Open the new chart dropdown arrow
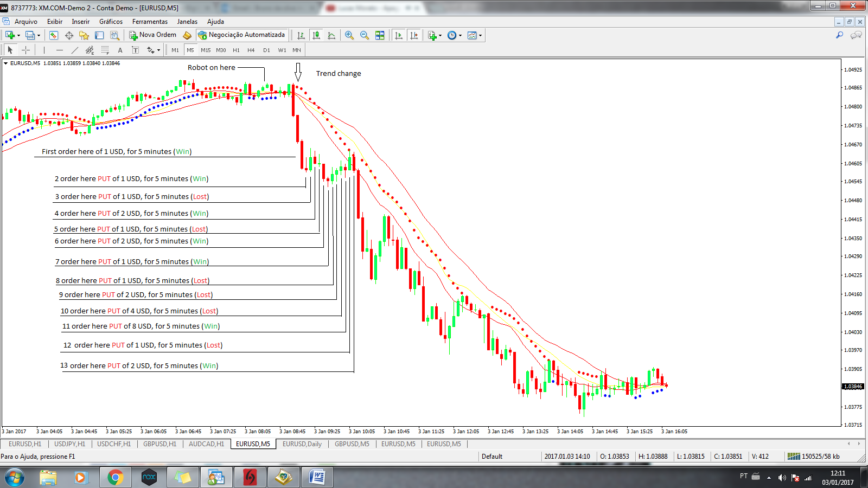The width and height of the screenshot is (868, 488). tap(18, 36)
